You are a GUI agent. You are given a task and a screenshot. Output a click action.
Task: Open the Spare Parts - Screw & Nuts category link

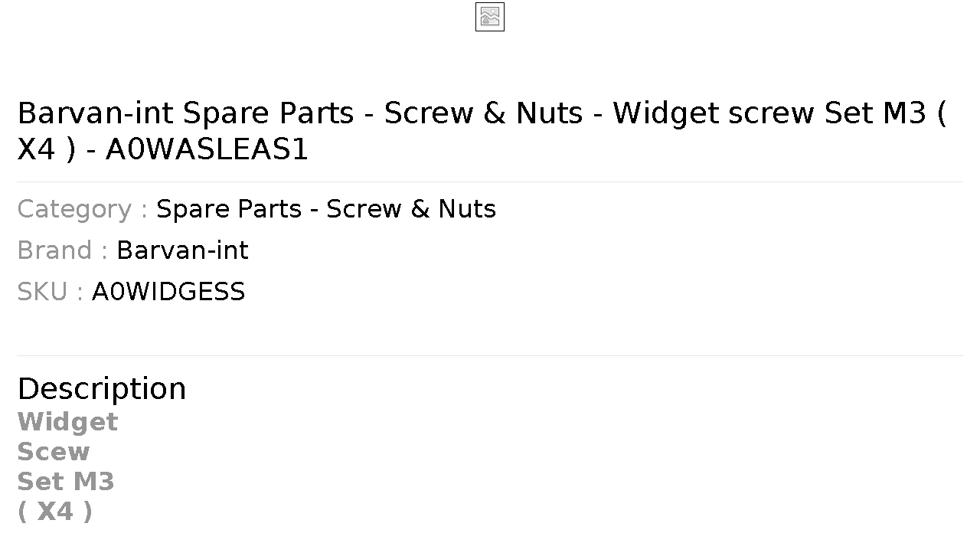tap(326, 209)
